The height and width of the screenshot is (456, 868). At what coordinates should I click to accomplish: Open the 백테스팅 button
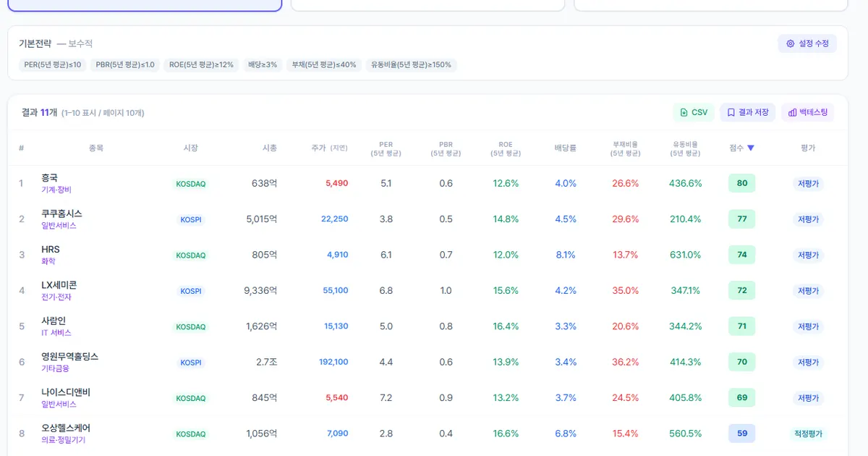point(807,112)
